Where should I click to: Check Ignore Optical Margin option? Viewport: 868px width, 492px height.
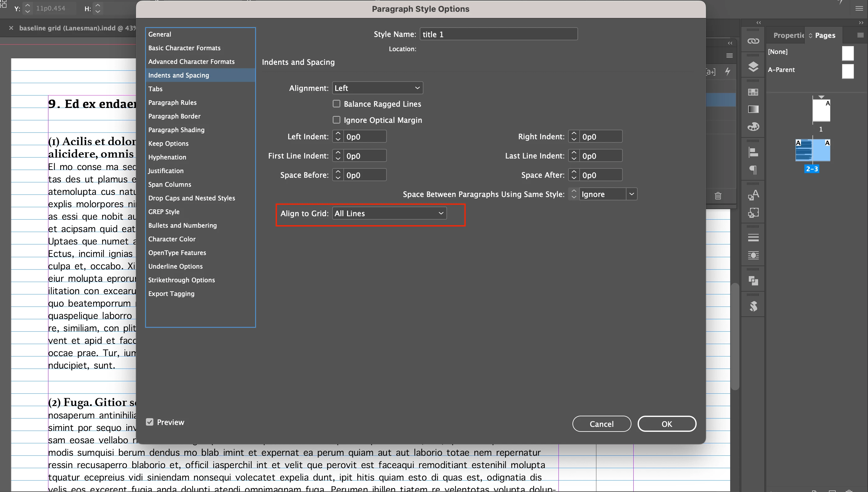337,120
